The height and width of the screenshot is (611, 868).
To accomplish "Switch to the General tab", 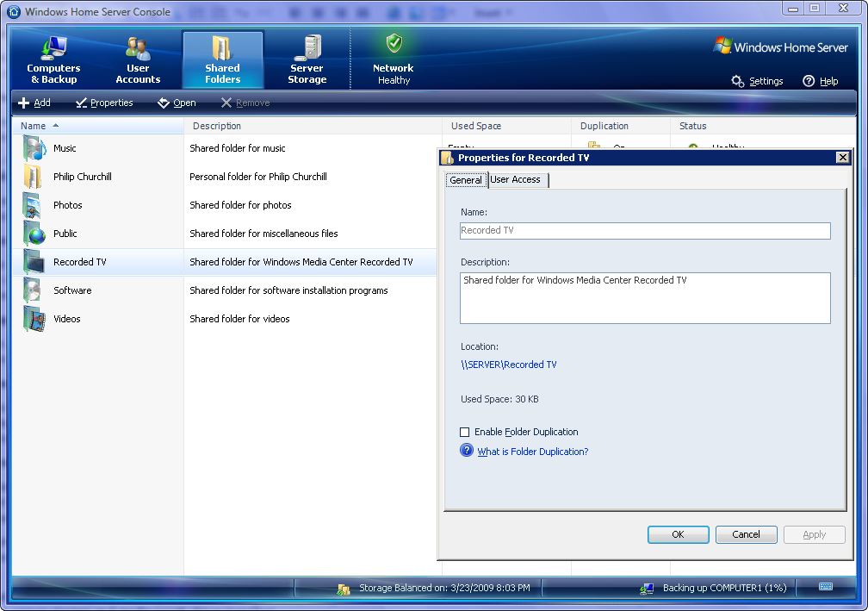I will tap(466, 180).
